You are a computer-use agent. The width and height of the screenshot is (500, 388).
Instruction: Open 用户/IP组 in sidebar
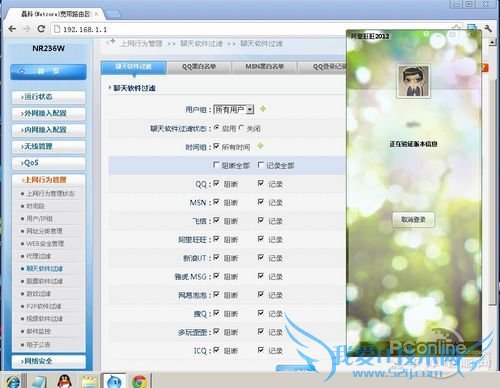pyautogui.click(x=39, y=219)
